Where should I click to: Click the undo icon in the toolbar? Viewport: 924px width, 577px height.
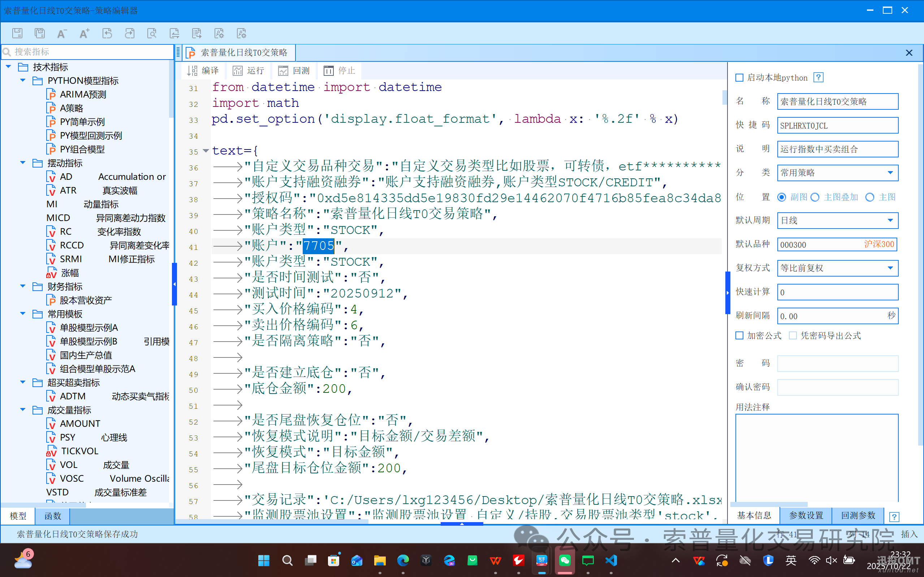107,33
